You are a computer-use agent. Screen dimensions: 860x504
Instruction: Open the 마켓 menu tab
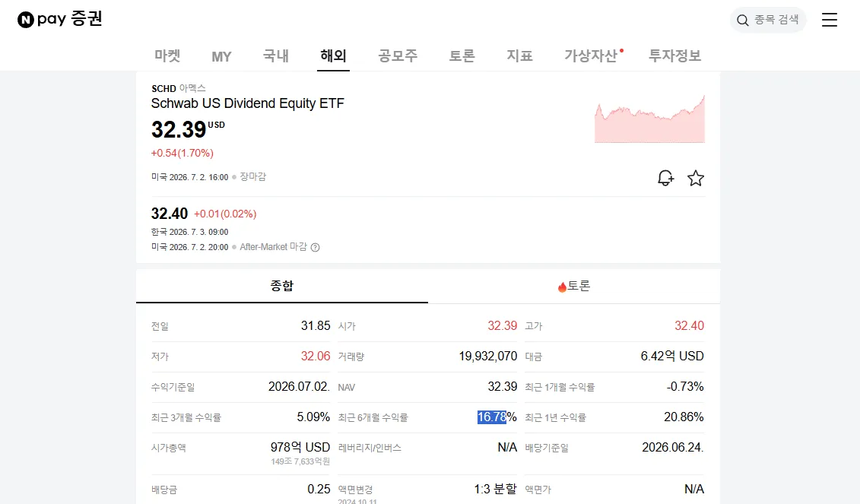tap(167, 56)
